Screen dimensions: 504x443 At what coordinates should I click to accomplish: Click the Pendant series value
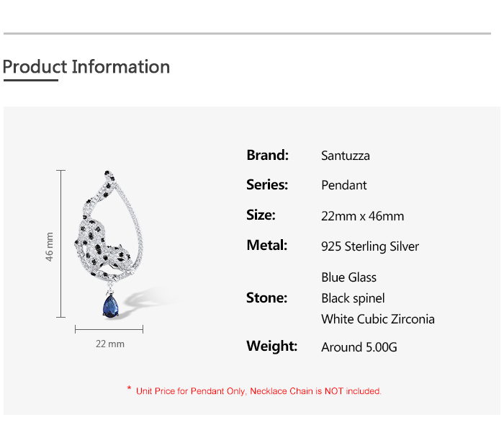point(344,186)
